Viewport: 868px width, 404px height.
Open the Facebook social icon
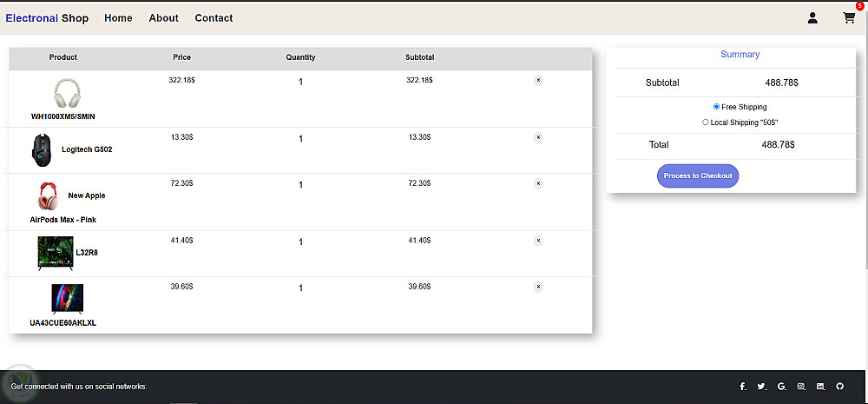[743, 387]
